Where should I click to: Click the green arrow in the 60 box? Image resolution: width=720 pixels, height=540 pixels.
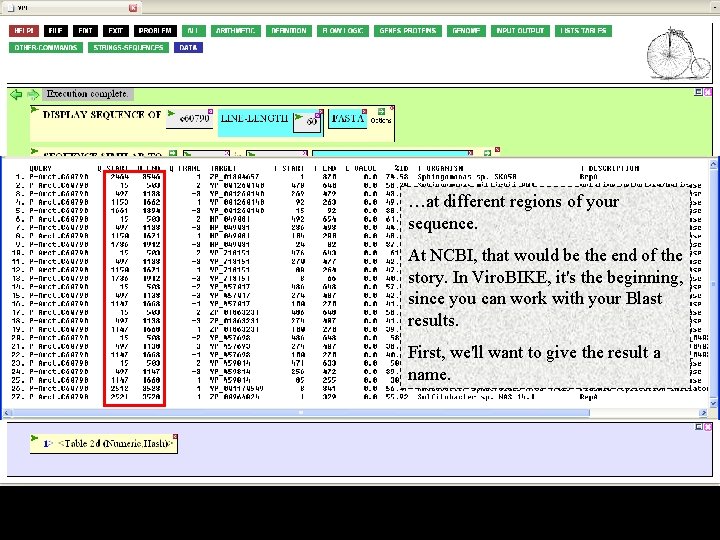[299, 117]
